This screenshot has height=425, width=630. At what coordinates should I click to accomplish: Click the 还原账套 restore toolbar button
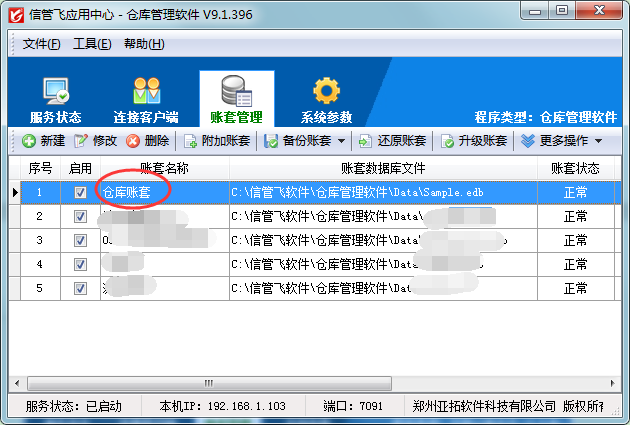coord(393,141)
